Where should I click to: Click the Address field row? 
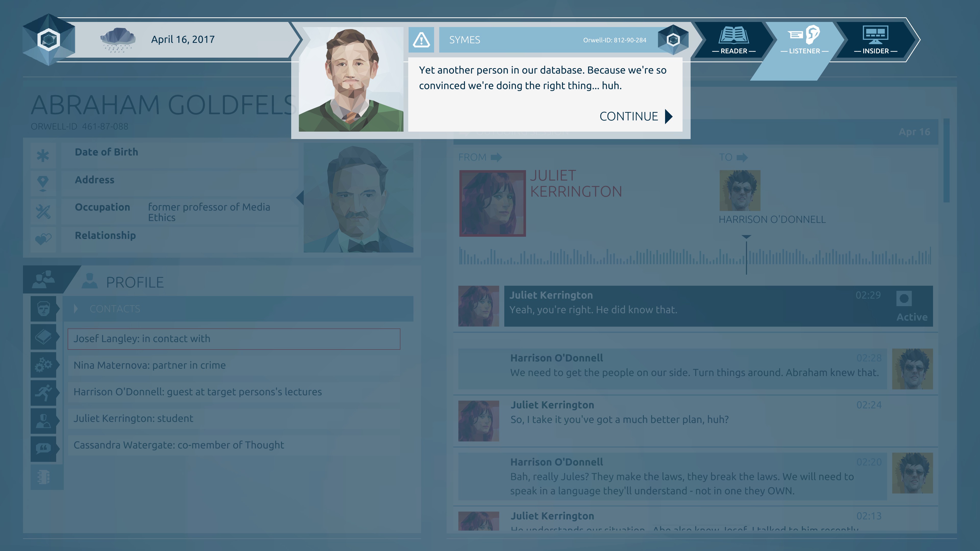click(x=180, y=183)
